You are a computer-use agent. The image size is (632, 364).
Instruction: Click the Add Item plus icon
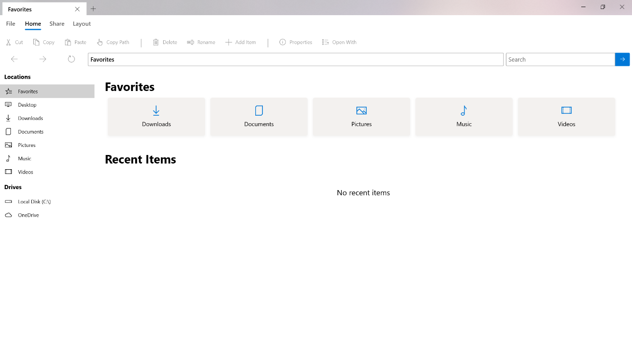[229, 42]
